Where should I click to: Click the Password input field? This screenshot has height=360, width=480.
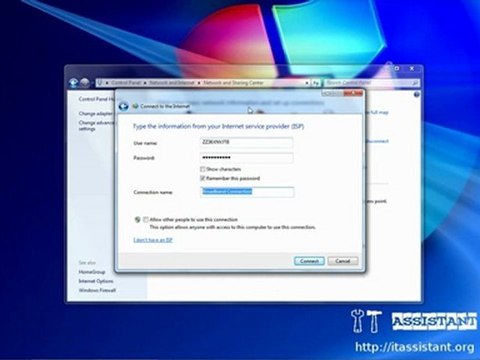tap(247, 157)
